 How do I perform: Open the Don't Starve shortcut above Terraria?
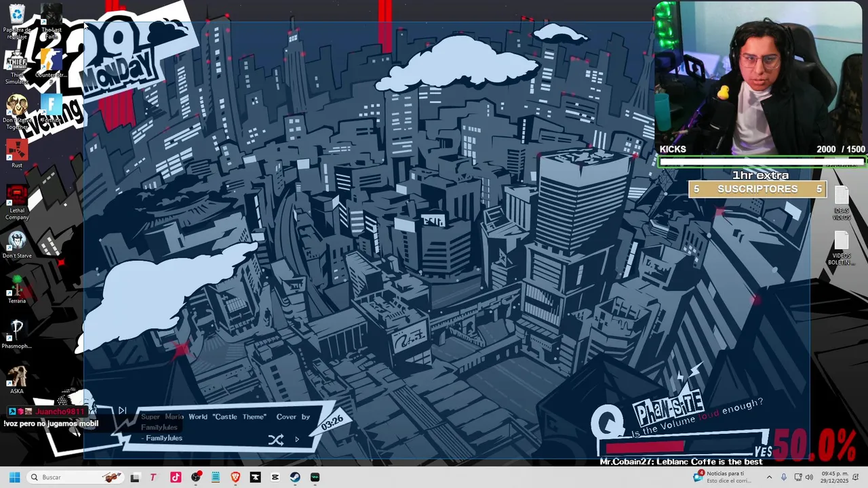16,245
